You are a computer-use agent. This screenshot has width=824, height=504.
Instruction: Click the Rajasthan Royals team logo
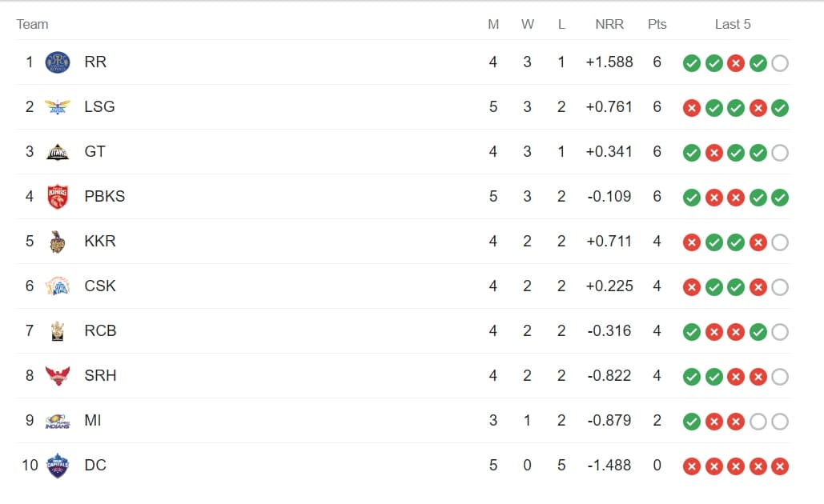(58, 62)
